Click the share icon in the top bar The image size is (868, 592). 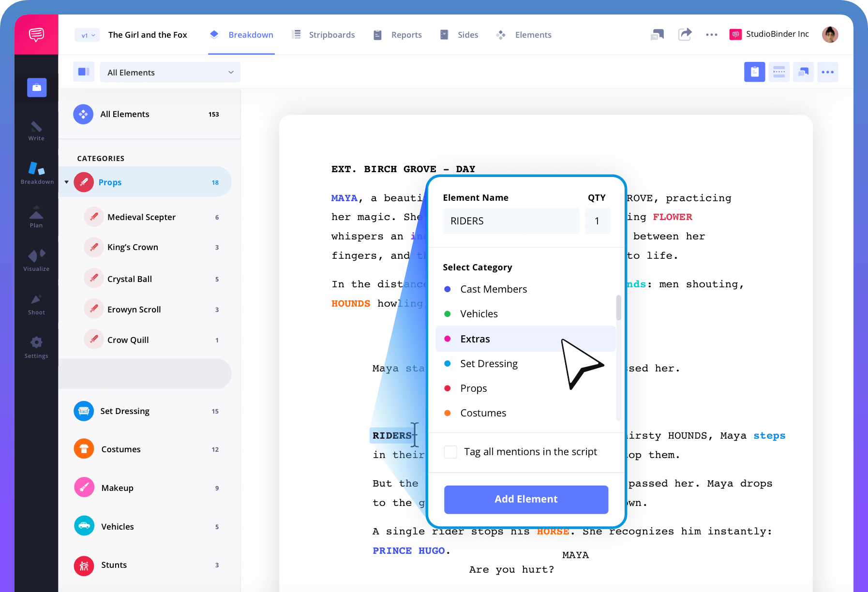click(x=685, y=34)
